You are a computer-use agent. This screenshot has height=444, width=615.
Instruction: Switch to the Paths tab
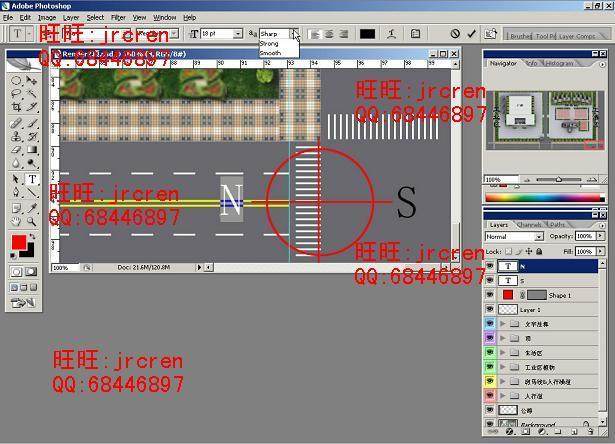557,225
